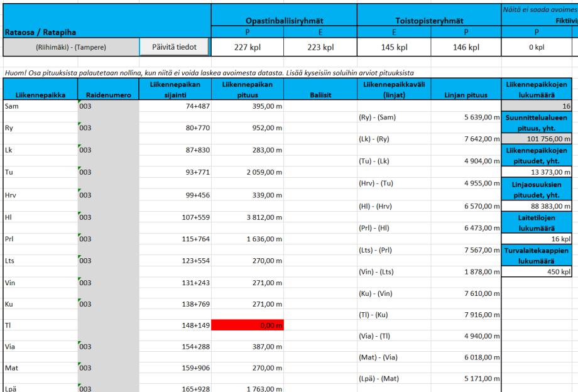Select the 107+559 location cell for Hl

pyautogui.click(x=175, y=217)
